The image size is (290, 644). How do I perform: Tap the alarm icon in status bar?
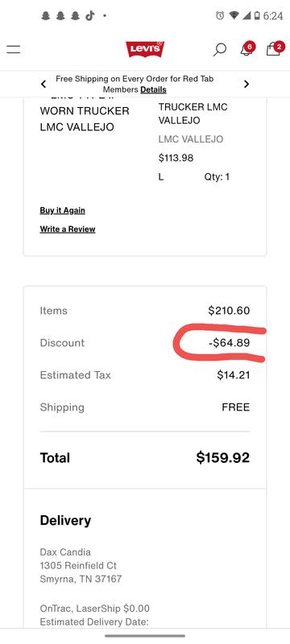coord(220,15)
